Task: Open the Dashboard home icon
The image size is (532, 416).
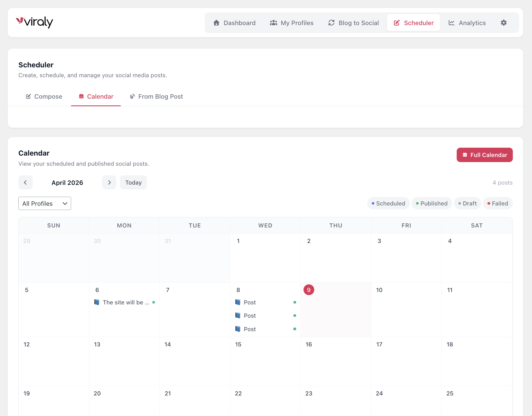Action: pyautogui.click(x=216, y=23)
